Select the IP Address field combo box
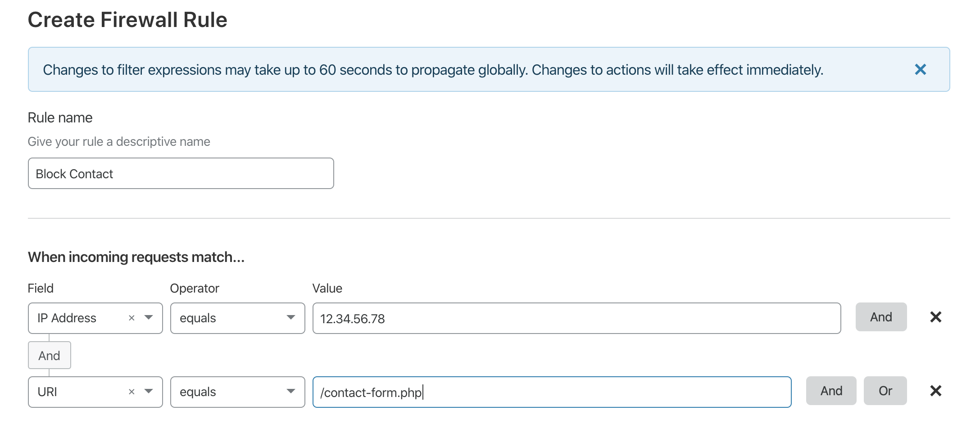 77,318
